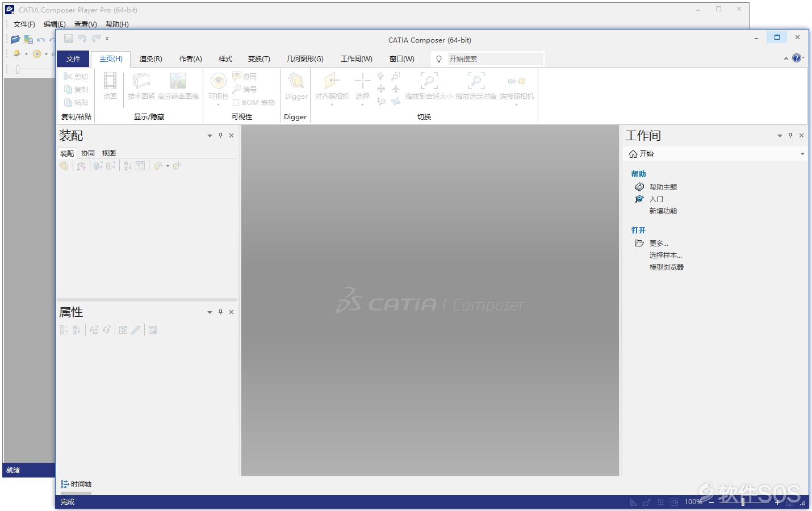Tick the BOM 表格 checkbox
The width and height of the screenshot is (812, 511).
pyautogui.click(x=236, y=103)
